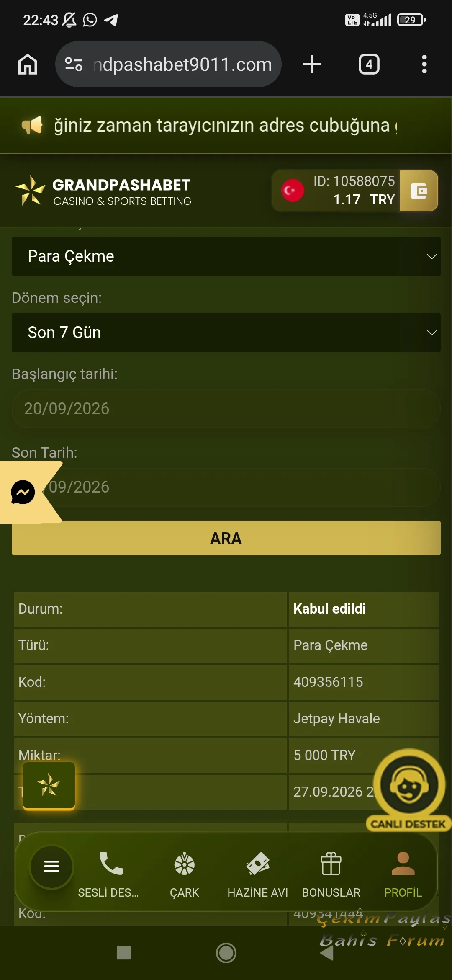Open the Messenger chat bubble icon

click(23, 492)
